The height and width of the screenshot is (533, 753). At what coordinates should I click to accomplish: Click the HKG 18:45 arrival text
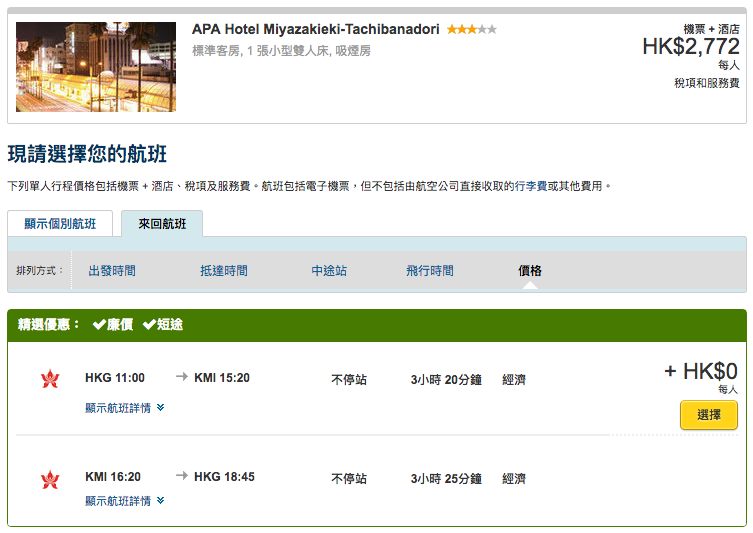224,477
